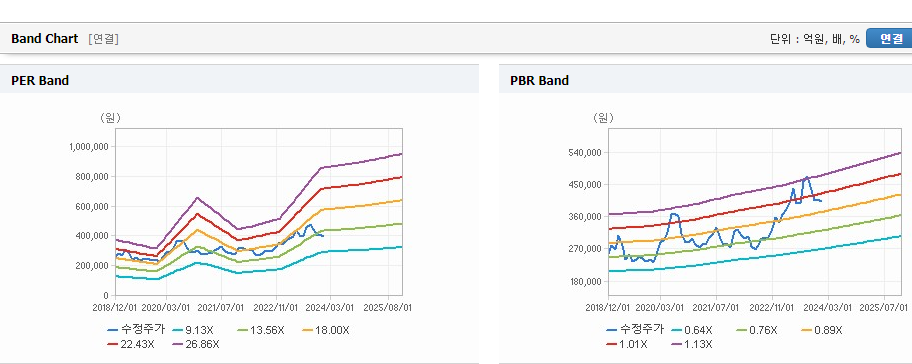Click the 600,000 y-axis label

pyautogui.click(x=92, y=206)
